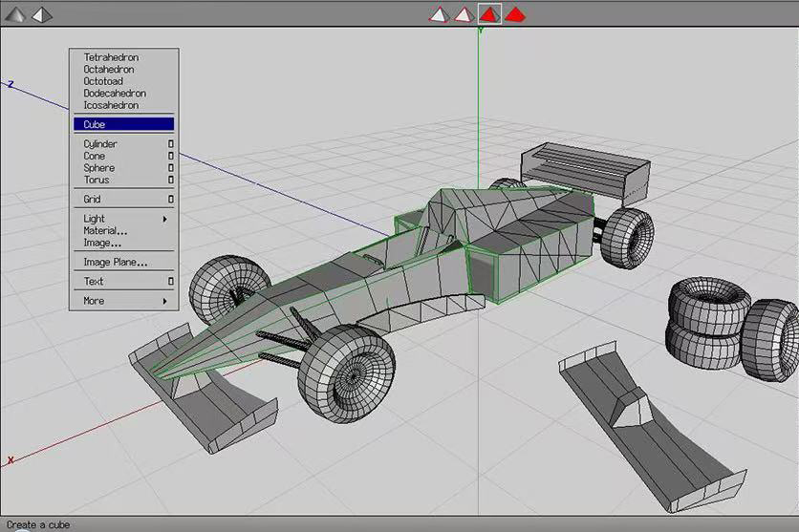Viewport: 799px width, 532px height.
Task: Click option box next to Grid
Action: click(x=171, y=200)
